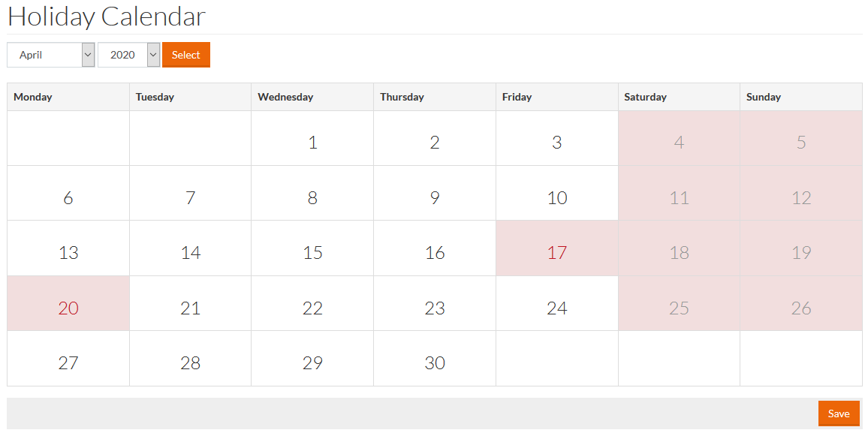Click the orange Select button
This screenshot has height=433, width=868.
coord(185,55)
